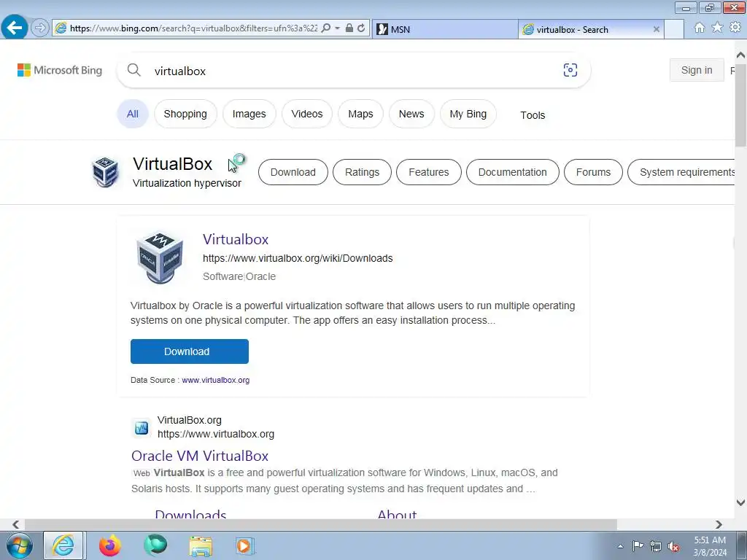Open Action Center flag icon
The image size is (747, 560).
click(638, 546)
